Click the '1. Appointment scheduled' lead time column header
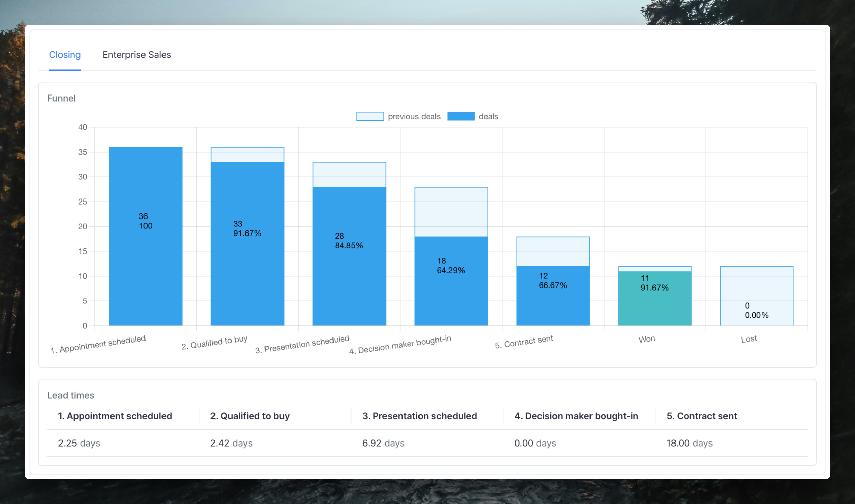855x504 pixels. click(x=115, y=416)
